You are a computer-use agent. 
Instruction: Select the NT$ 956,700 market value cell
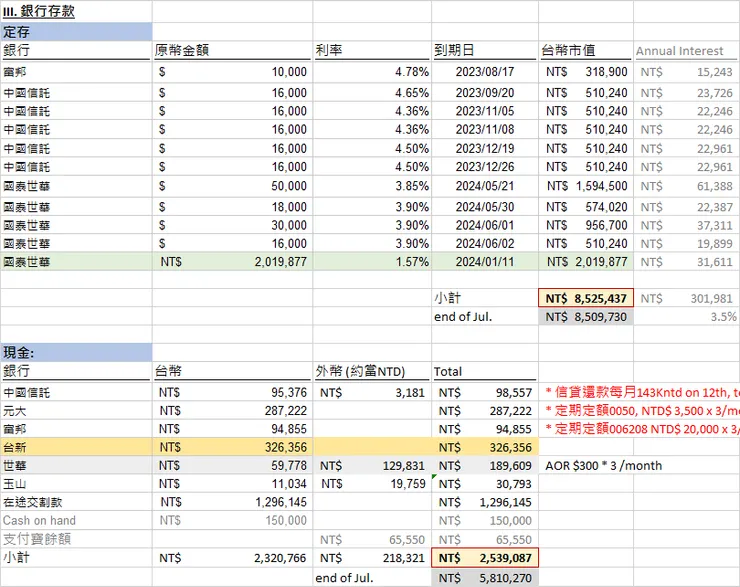[586, 225]
